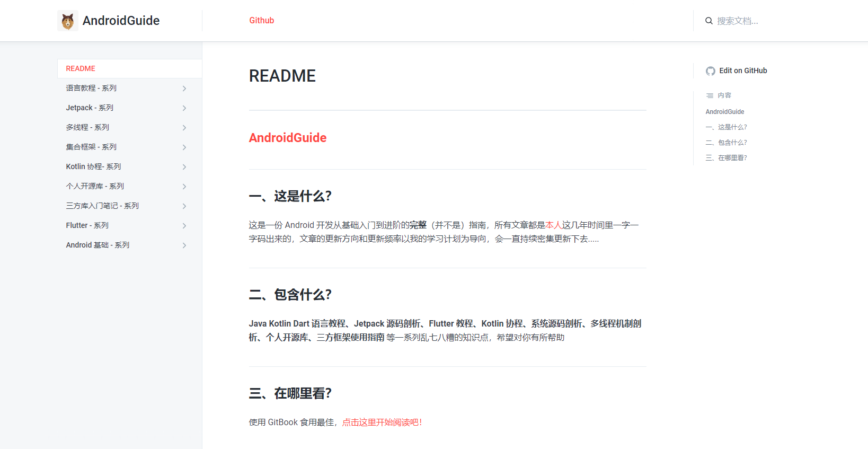This screenshot has height=449, width=868.
Task: Click the README page title
Action: coord(282,76)
